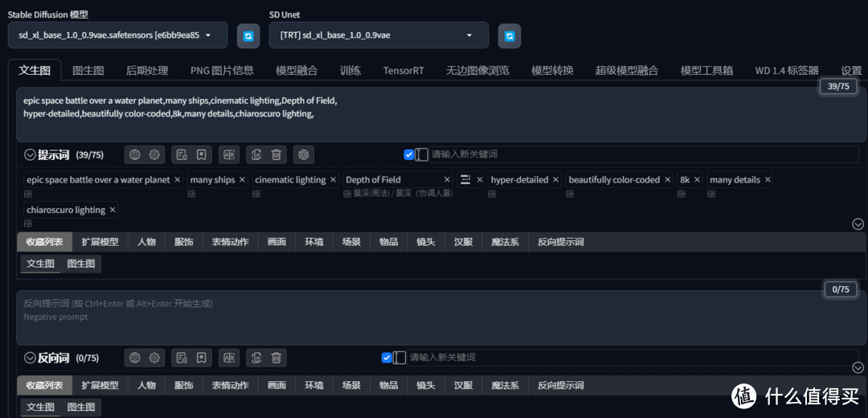Click translate icon under 'chiaroscuro lighting' tag
Viewport: 868px width, 418px height.
tap(27, 223)
